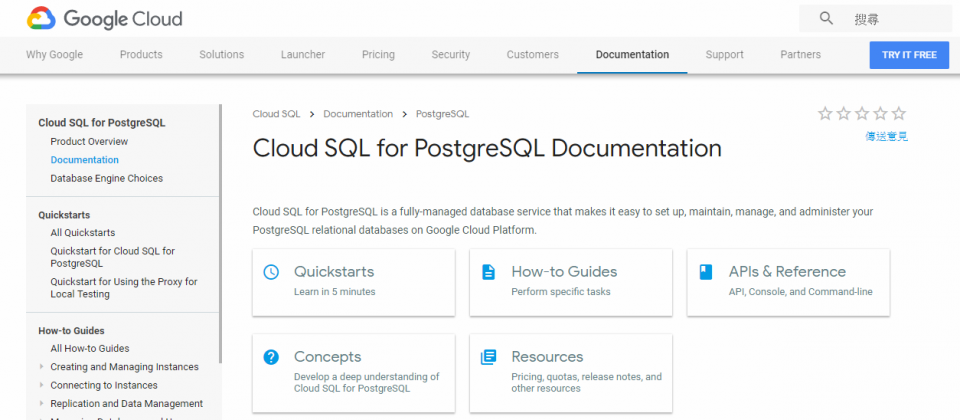
Task: Open the Security nav item
Action: pos(451,54)
